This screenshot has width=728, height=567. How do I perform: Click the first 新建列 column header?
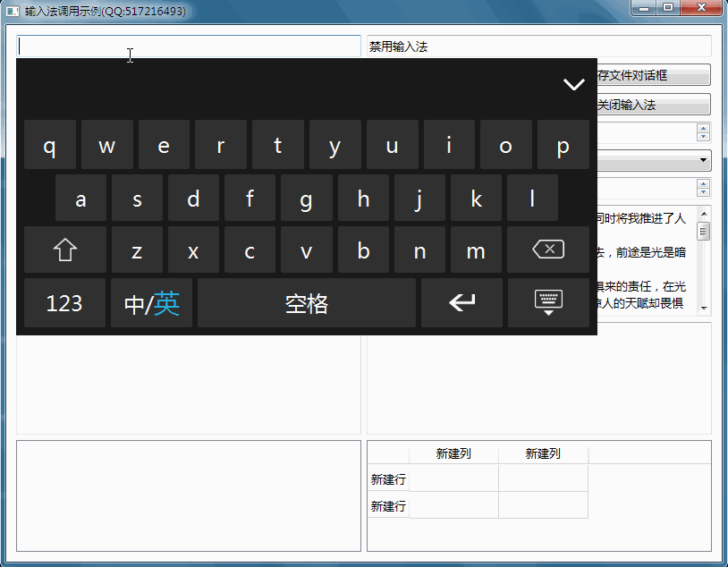(x=453, y=453)
